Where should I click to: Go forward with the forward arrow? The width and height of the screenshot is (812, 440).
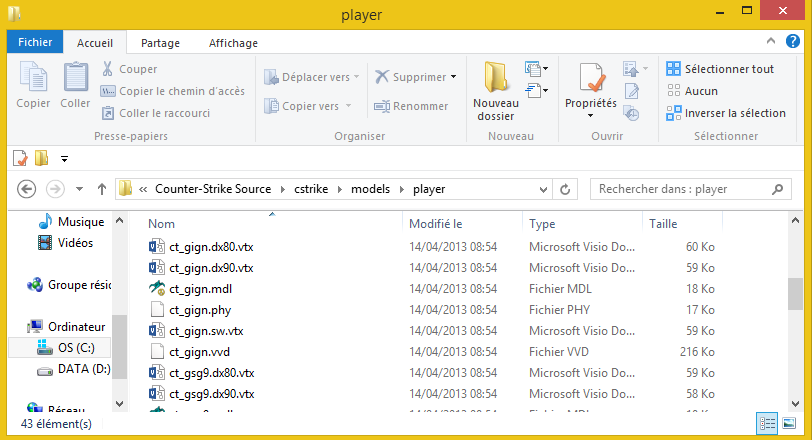tap(55, 189)
